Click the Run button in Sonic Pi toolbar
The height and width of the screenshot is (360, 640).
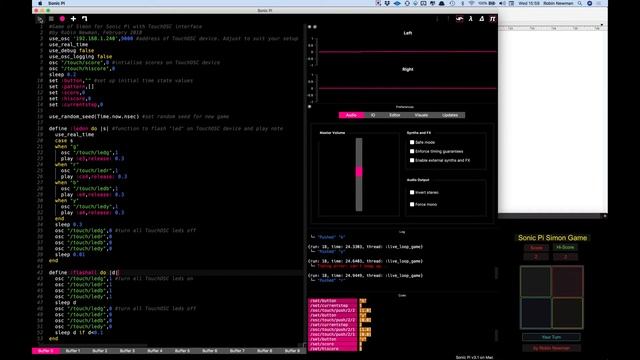point(40,19)
